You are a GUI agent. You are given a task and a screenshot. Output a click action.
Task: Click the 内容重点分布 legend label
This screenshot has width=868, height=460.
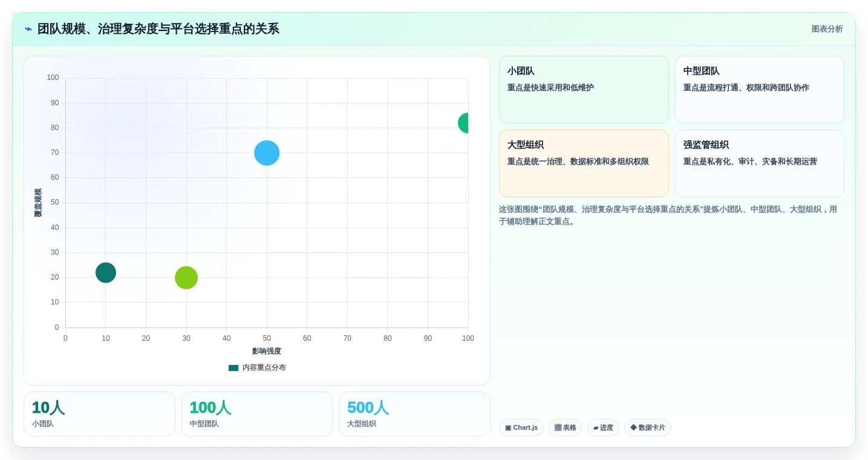click(264, 368)
